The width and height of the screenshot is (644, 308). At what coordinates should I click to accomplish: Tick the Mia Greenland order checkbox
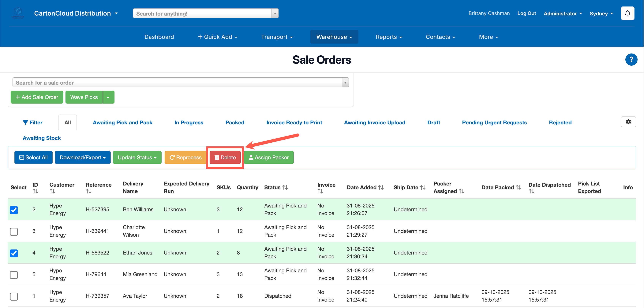tap(14, 275)
